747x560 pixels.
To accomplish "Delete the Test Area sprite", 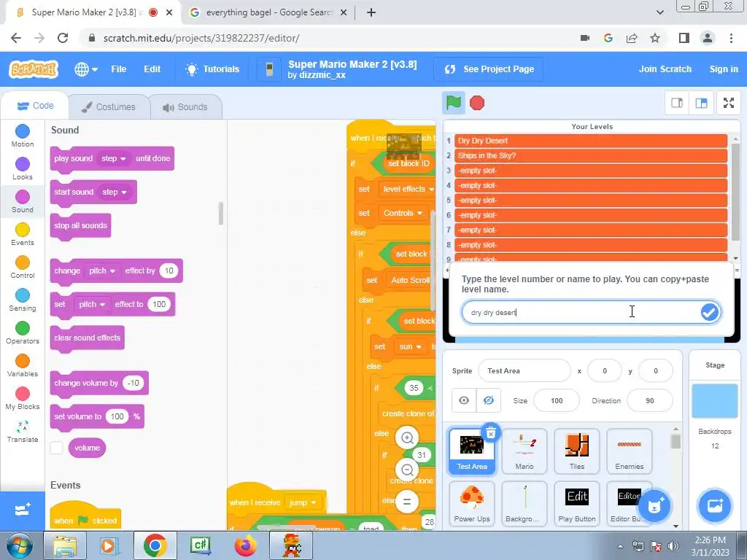I will (x=491, y=432).
